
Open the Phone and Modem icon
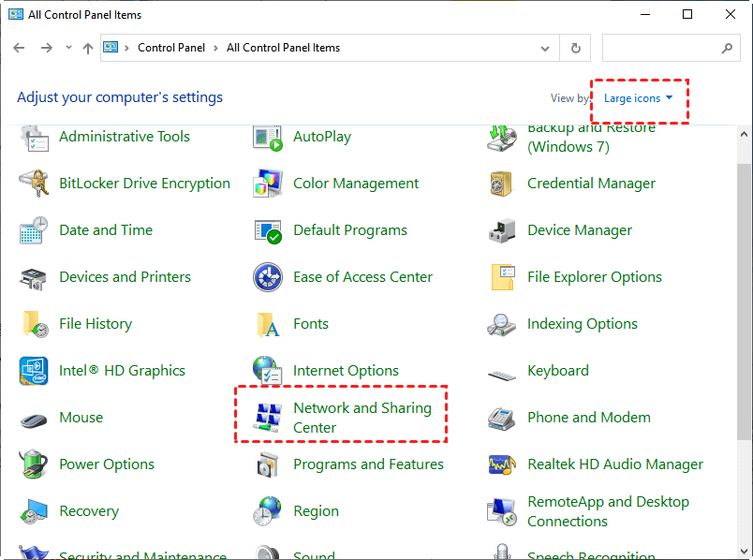(x=502, y=419)
